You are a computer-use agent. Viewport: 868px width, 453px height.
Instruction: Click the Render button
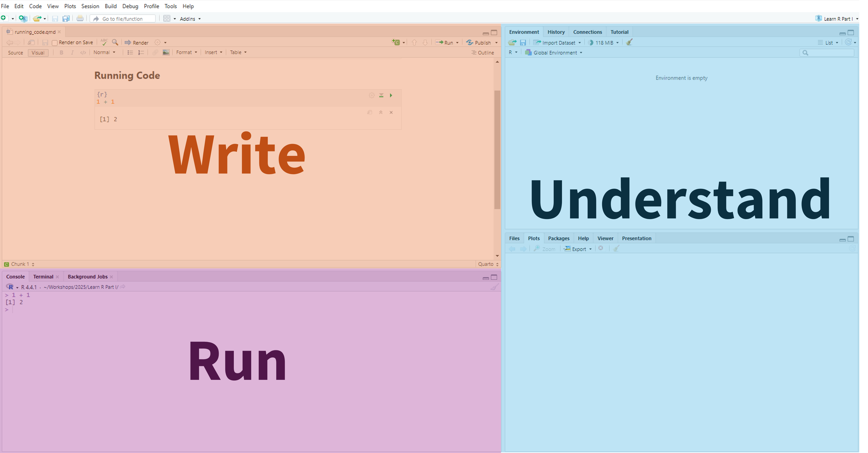point(137,43)
